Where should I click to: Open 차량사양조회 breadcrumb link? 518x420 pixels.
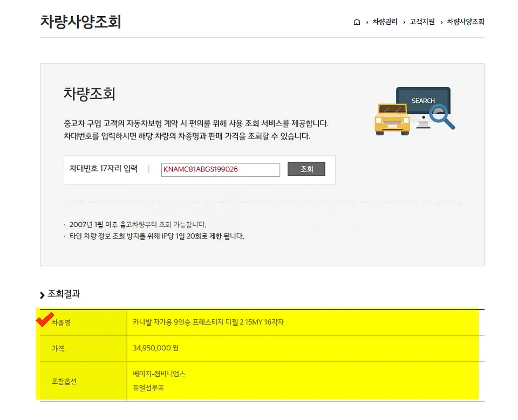click(x=466, y=22)
